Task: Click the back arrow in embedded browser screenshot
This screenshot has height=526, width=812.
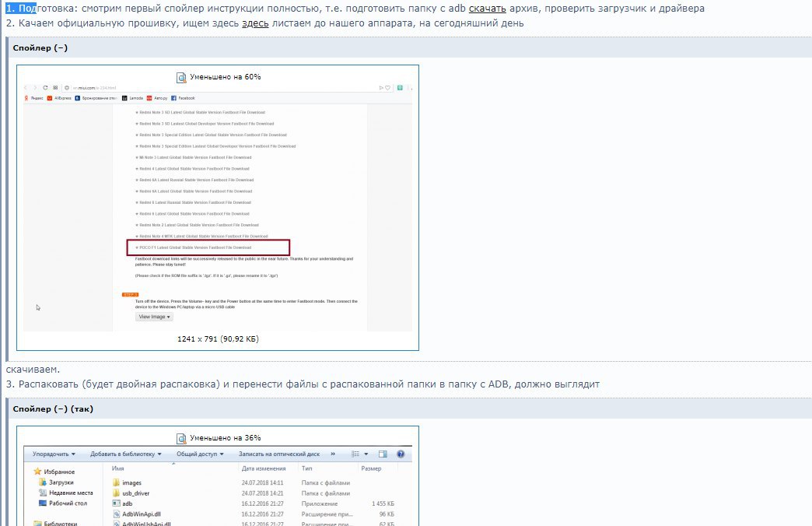Action: click(26, 88)
